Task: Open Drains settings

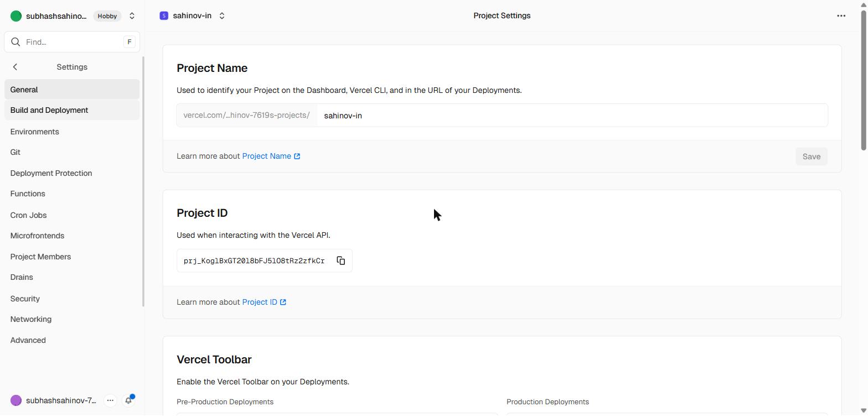Action: (72, 277)
